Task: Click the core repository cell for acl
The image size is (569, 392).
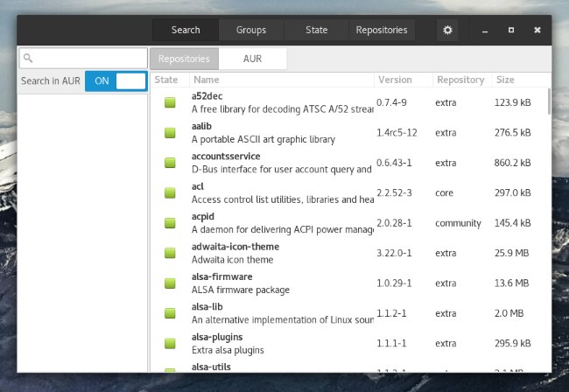Action: [444, 192]
